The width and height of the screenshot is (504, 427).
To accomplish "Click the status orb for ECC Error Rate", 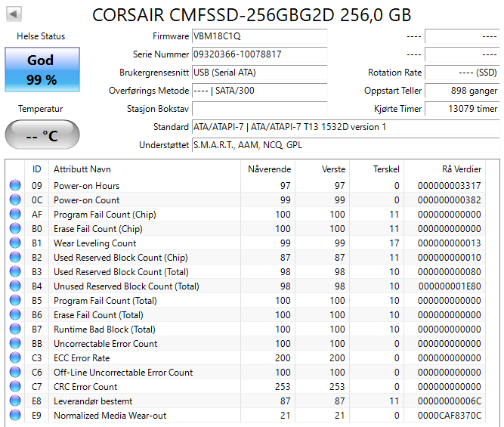I will point(15,358).
